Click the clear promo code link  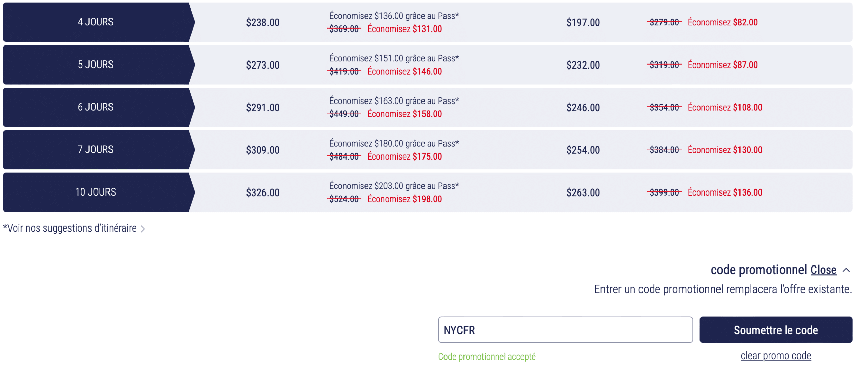[x=775, y=355]
